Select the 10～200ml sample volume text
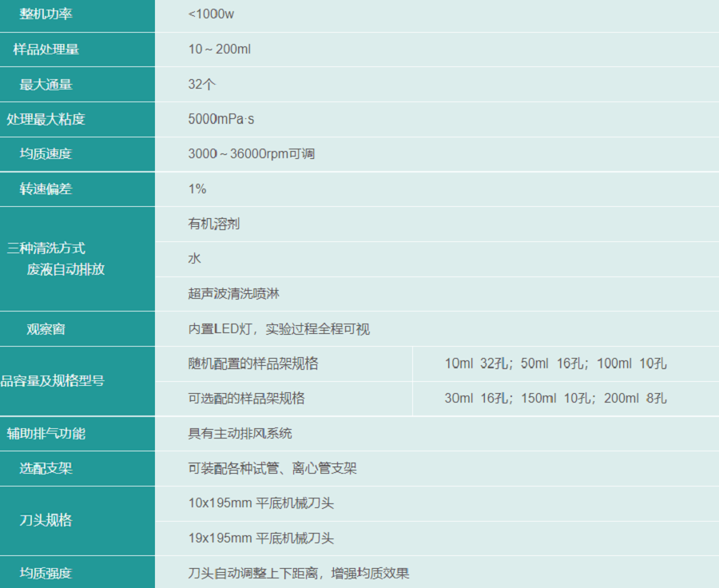This screenshot has width=719, height=588. 220,50
